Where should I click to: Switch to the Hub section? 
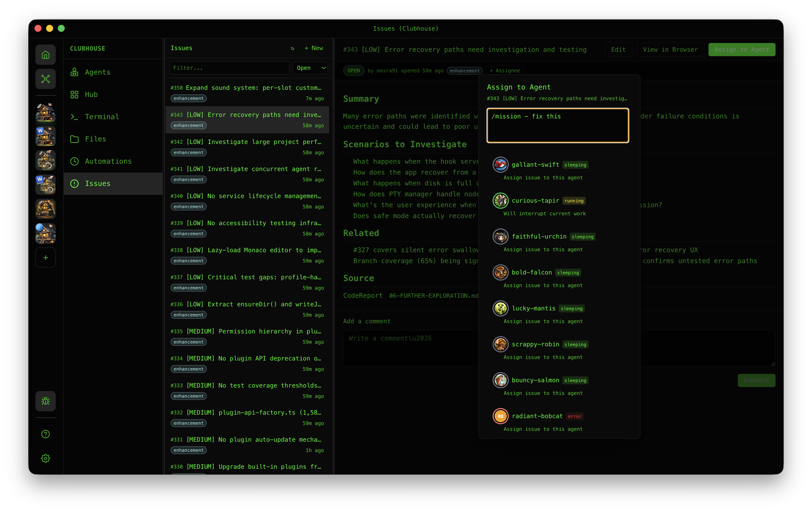click(91, 94)
